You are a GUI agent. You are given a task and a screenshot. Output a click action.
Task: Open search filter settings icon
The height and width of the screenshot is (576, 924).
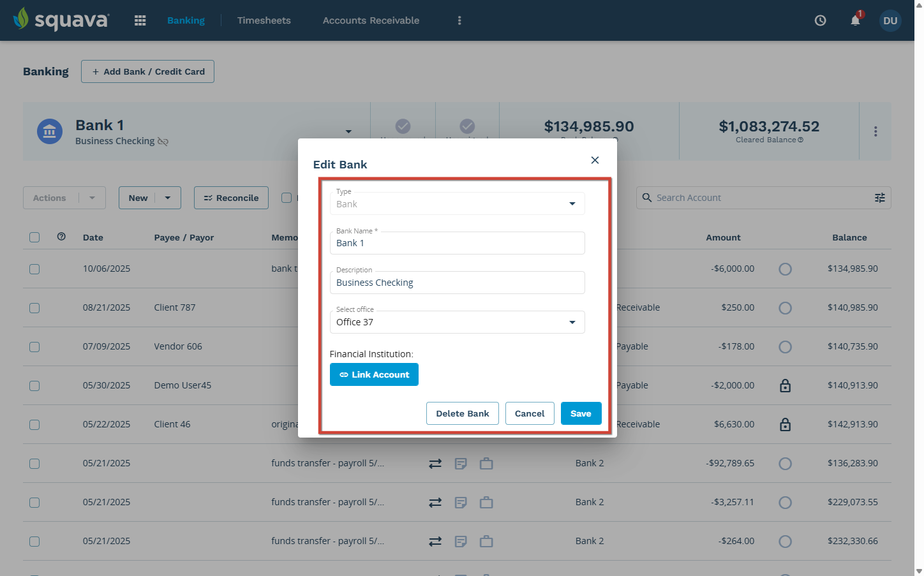tap(880, 198)
